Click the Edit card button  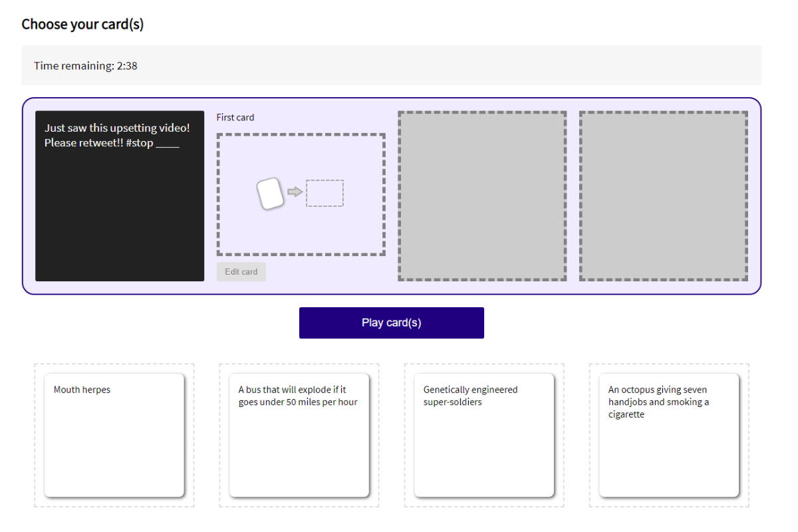coord(241,271)
